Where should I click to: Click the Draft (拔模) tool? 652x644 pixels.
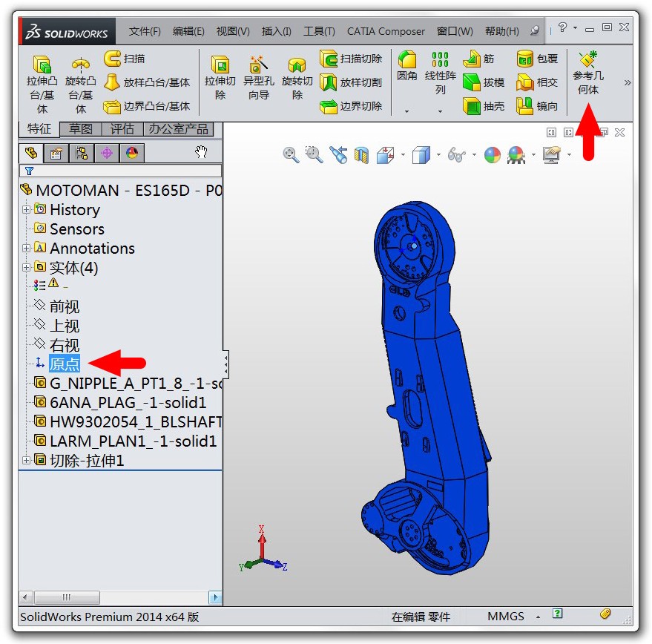(x=483, y=82)
